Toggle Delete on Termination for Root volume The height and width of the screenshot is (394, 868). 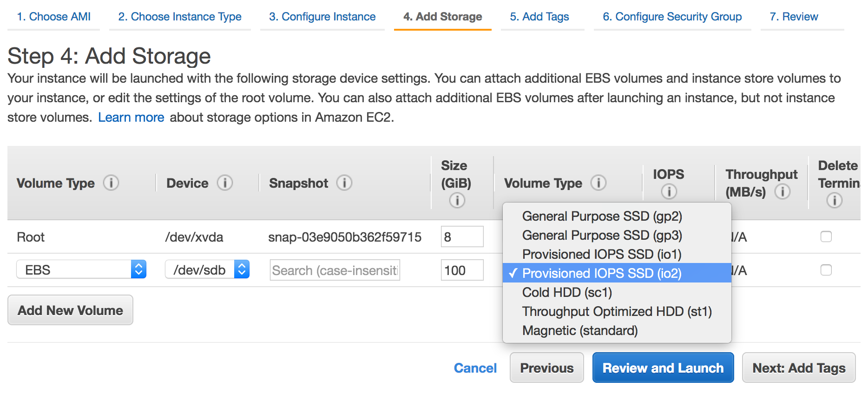826,236
